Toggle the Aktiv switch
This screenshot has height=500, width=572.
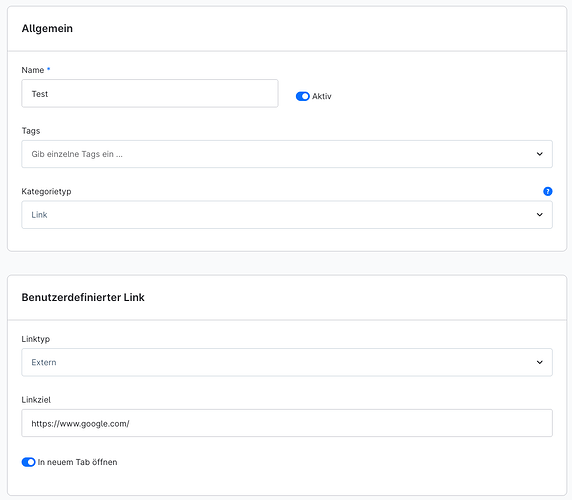[303, 96]
